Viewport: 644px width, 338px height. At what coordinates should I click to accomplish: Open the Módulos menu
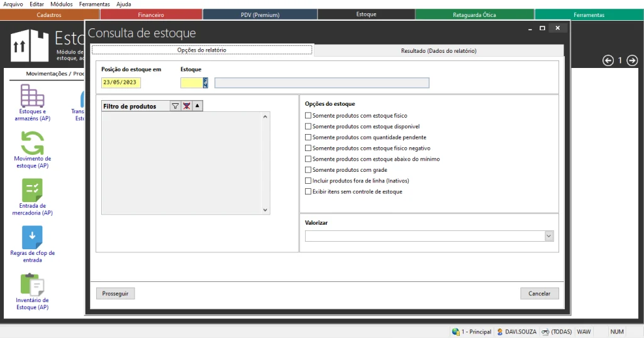61,4
